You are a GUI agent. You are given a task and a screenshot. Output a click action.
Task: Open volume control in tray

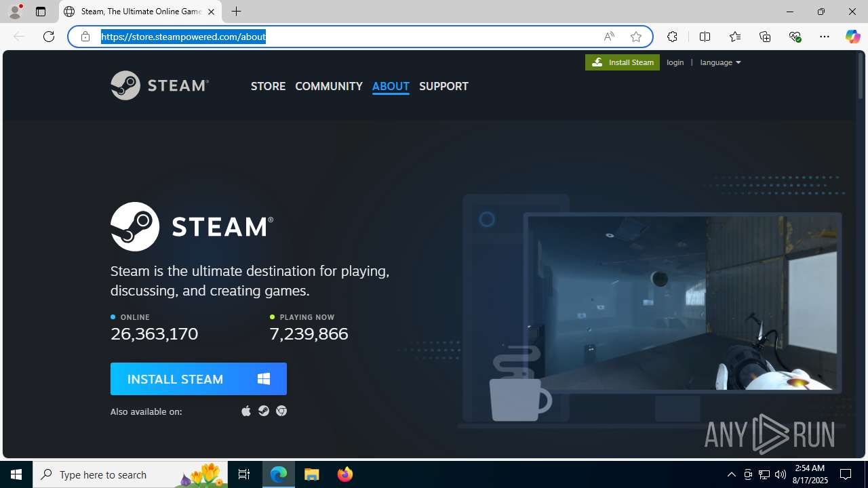781,474
